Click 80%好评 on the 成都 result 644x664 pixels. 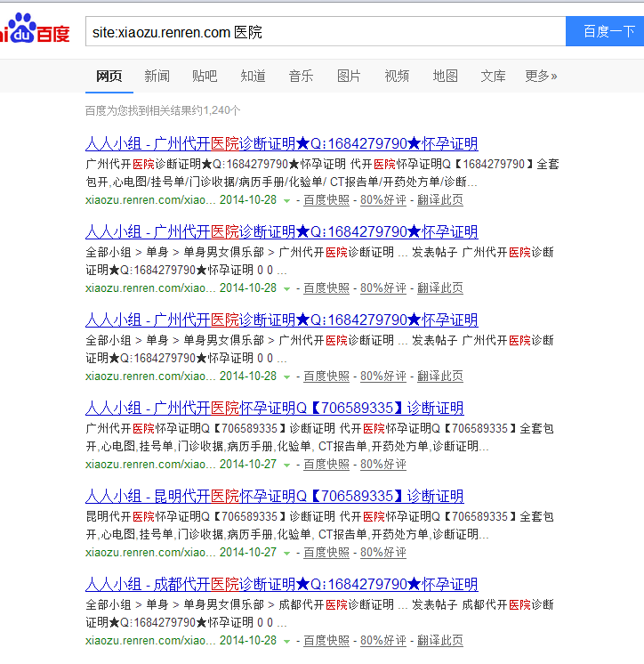382,640
